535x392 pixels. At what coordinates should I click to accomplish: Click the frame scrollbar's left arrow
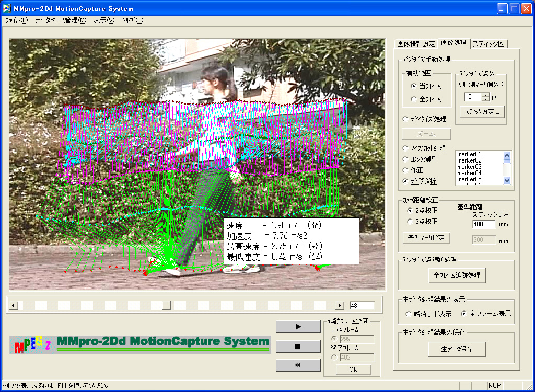click(13, 305)
